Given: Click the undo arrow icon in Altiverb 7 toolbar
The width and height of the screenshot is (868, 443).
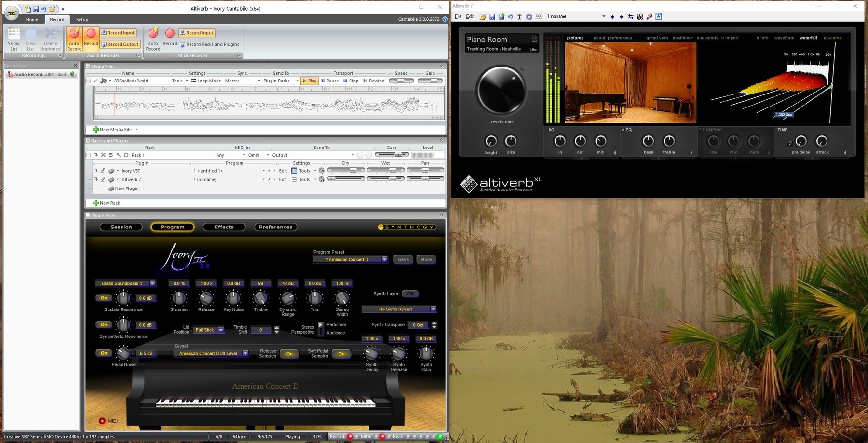Looking at the screenshot, I should (x=510, y=17).
